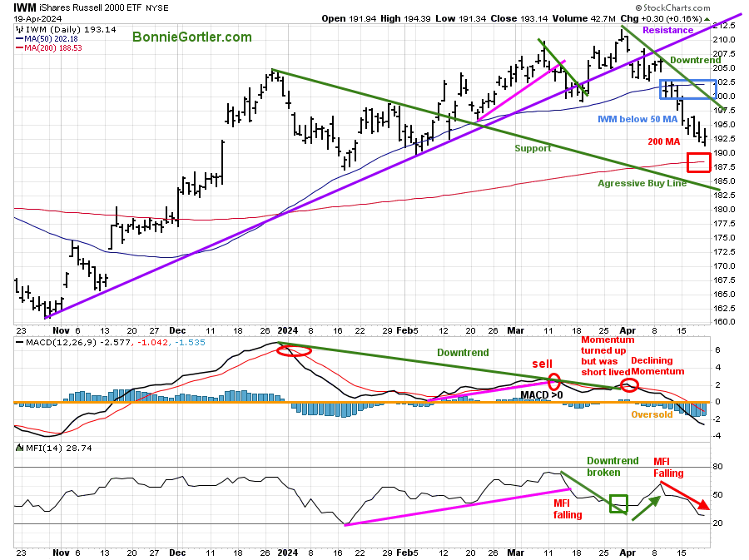Click the small icon beside MFI(14)
The width and height of the screenshot is (749, 560).
click(x=20, y=448)
